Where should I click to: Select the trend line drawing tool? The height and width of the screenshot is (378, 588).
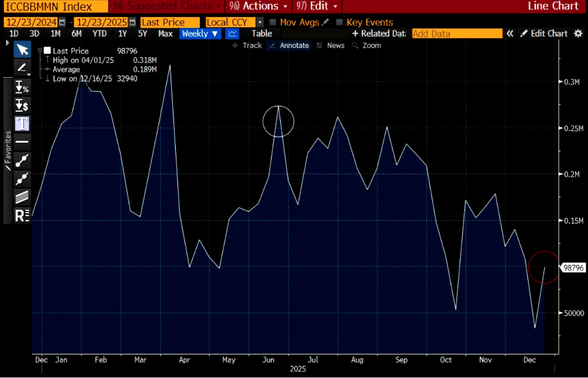click(x=22, y=160)
